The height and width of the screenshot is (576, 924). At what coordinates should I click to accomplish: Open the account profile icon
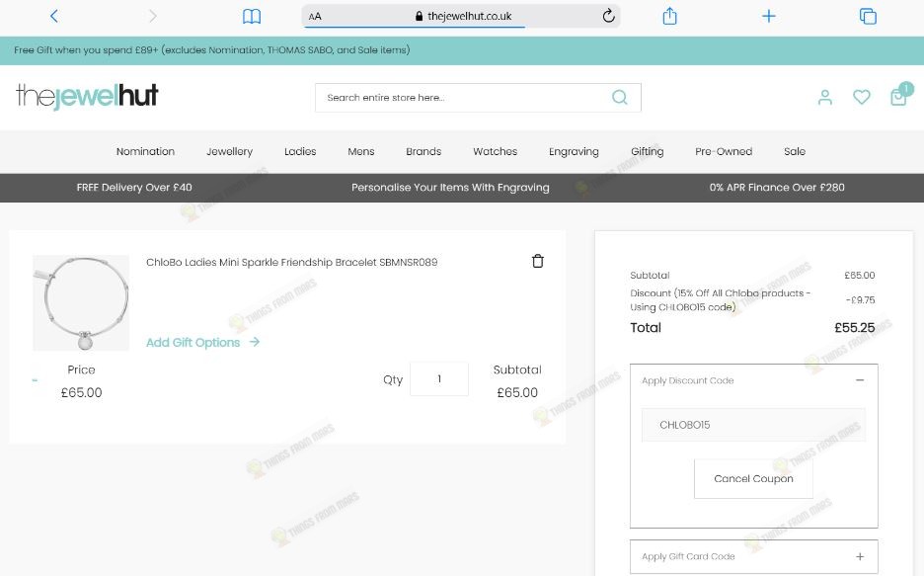tap(825, 97)
